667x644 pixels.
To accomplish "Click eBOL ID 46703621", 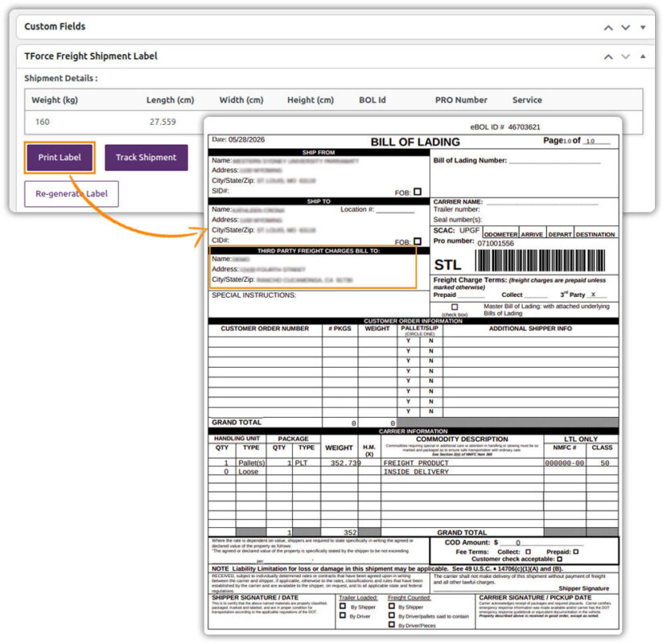I will point(505,127).
